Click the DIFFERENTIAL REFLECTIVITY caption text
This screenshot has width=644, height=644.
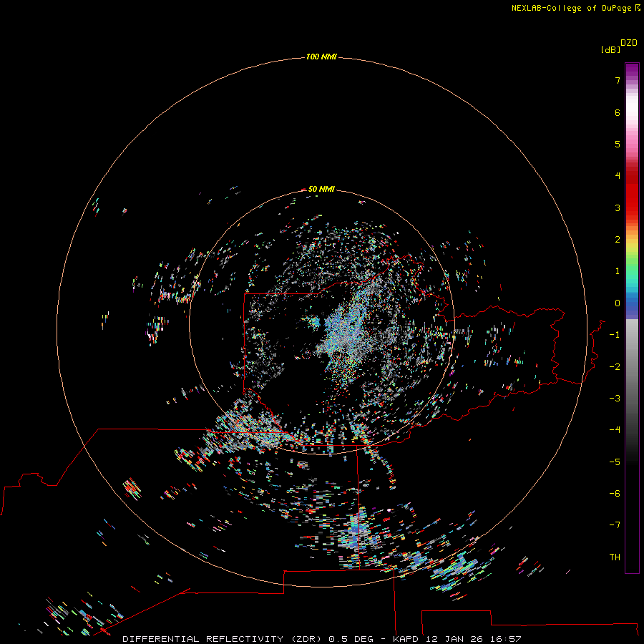(x=203, y=639)
